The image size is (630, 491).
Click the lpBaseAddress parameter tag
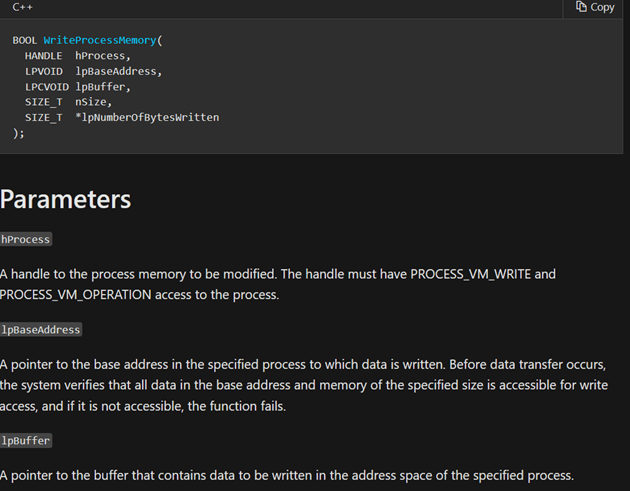click(x=41, y=329)
